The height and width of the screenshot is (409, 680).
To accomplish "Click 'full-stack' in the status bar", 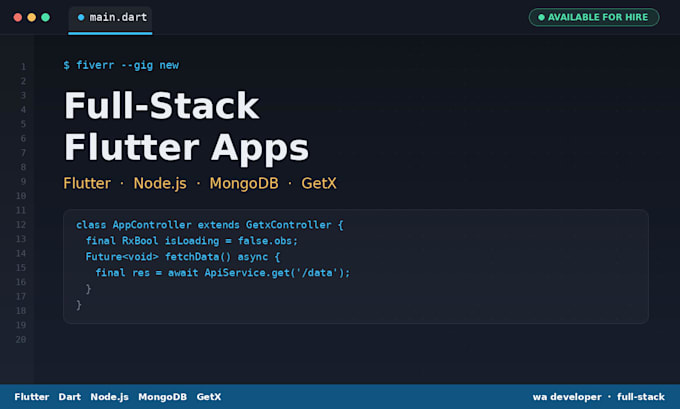I will point(641,397).
